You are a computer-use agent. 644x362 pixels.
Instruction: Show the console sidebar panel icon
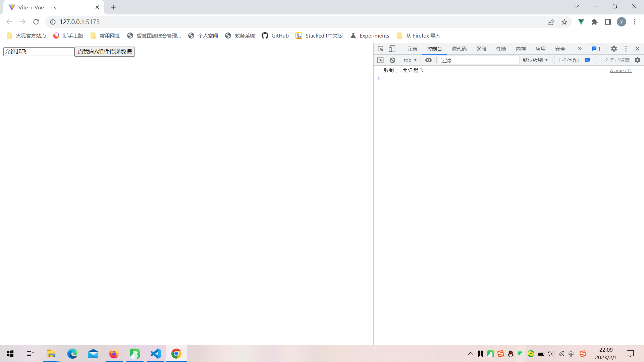tap(380, 60)
